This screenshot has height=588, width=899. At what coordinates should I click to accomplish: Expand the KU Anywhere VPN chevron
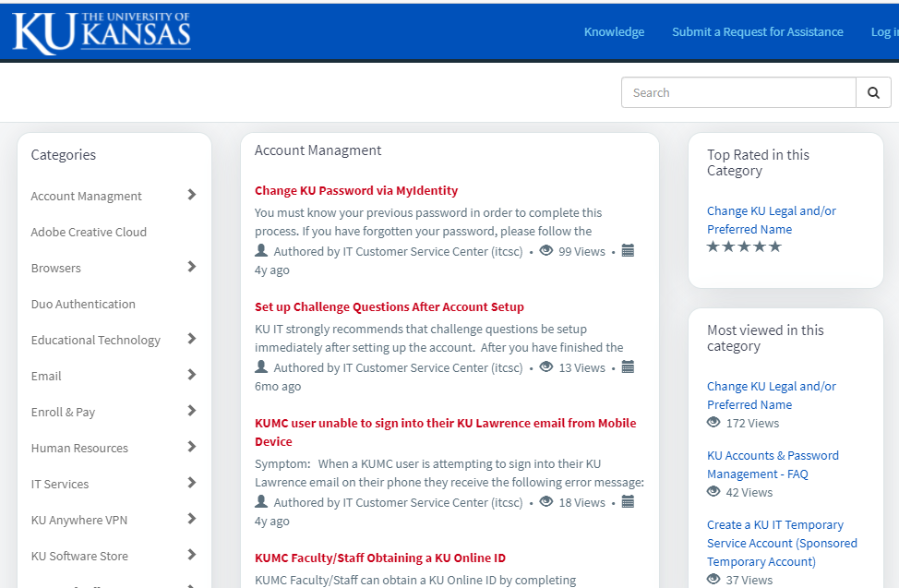[192, 519]
